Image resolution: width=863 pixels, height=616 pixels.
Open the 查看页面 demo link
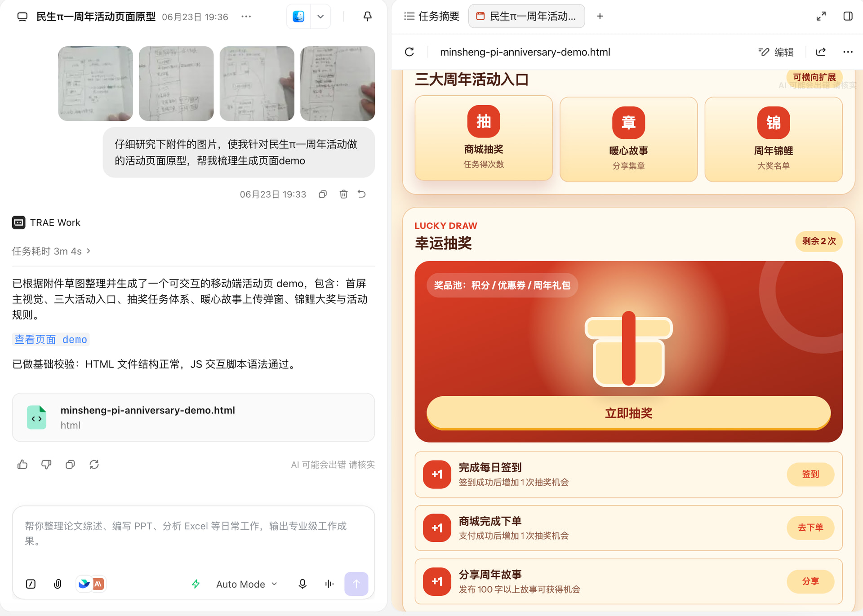click(51, 339)
